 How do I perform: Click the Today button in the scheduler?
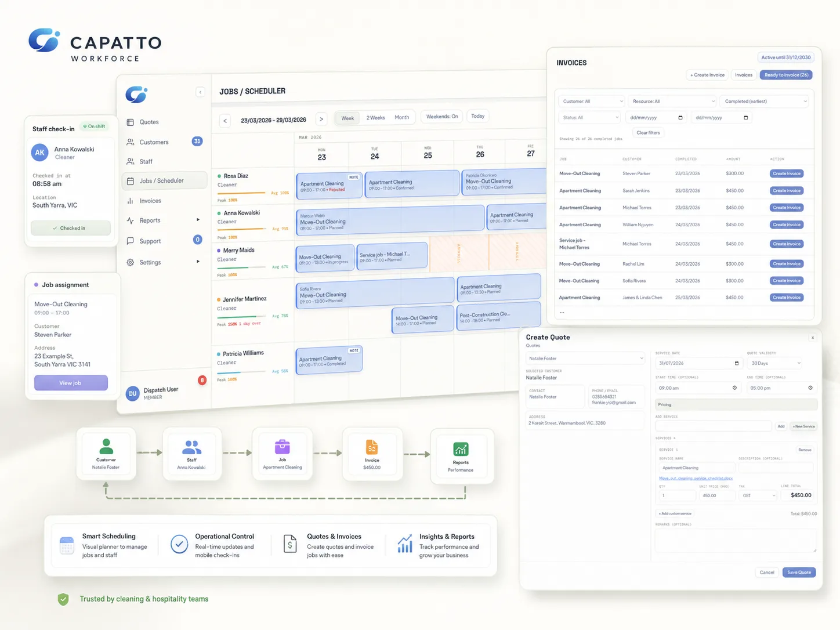(x=478, y=116)
